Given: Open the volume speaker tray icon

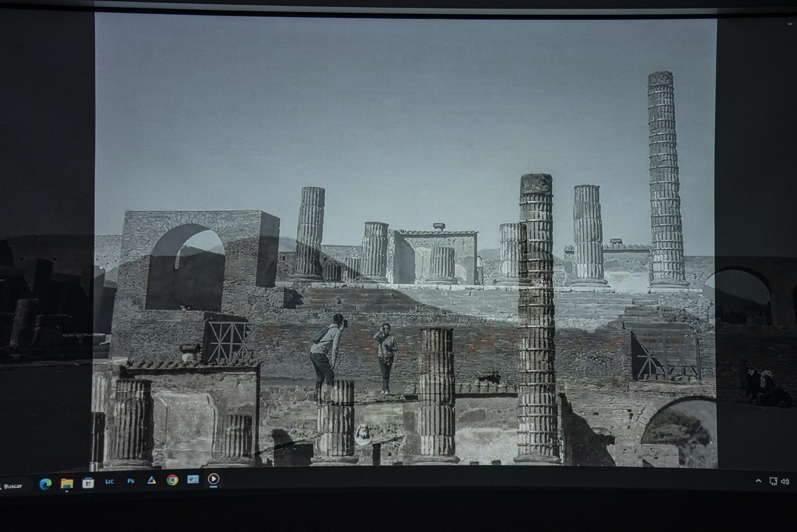Looking at the screenshot, I should click(785, 482).
